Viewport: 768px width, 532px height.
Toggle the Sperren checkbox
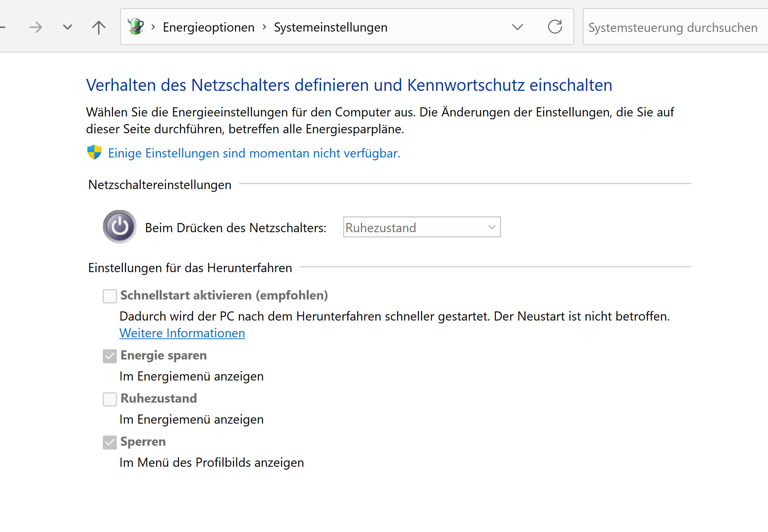click(x=110, y=442)
